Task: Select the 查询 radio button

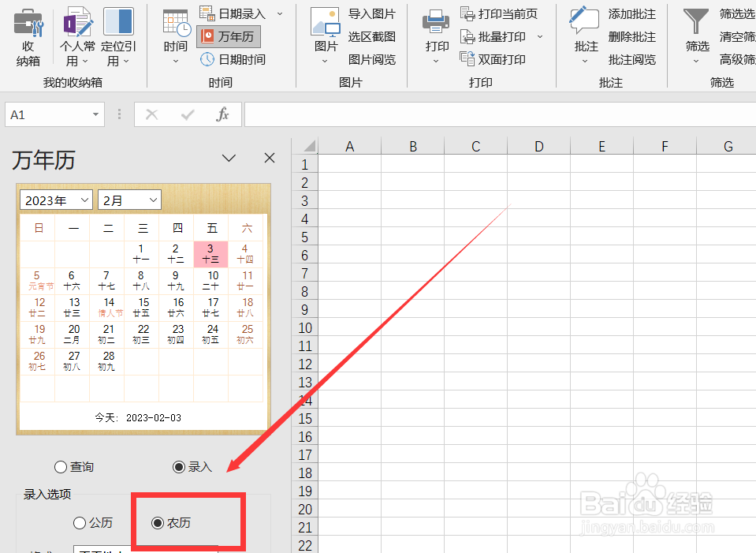Action: [61, 467]
